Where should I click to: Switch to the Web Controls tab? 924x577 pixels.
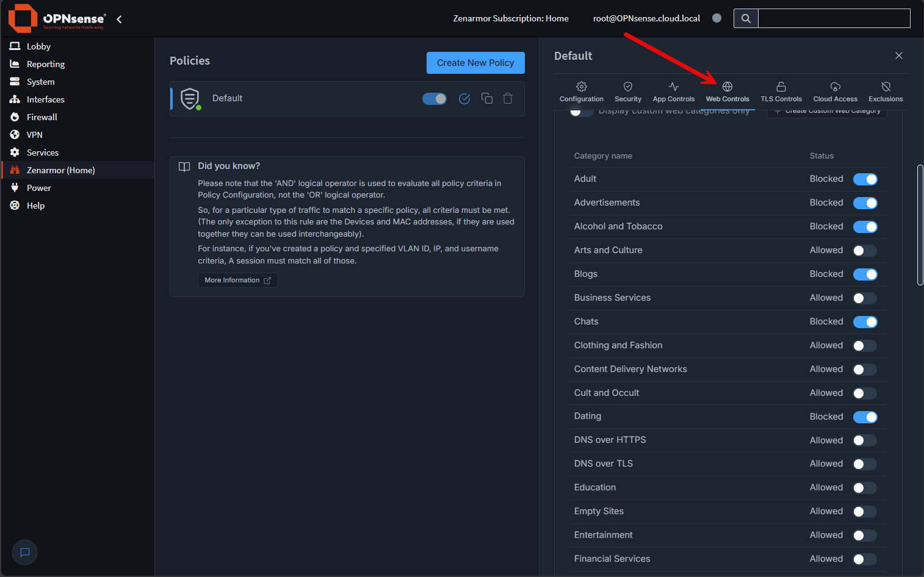(x=727, y=91)
